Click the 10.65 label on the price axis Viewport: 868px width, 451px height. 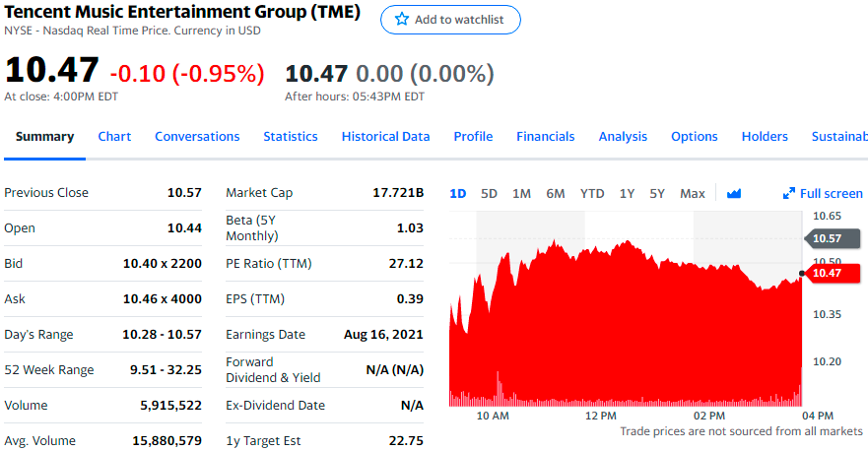(x=827, y=217)
